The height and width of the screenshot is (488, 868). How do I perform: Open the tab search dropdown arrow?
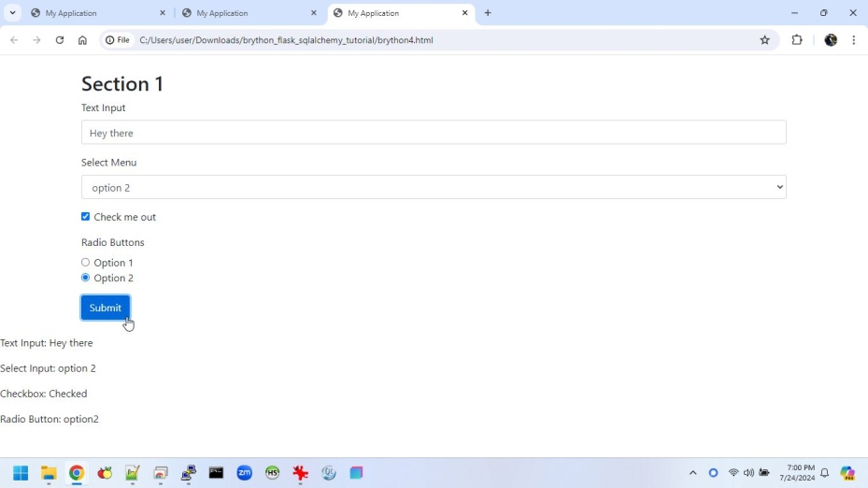coord(13,13)
